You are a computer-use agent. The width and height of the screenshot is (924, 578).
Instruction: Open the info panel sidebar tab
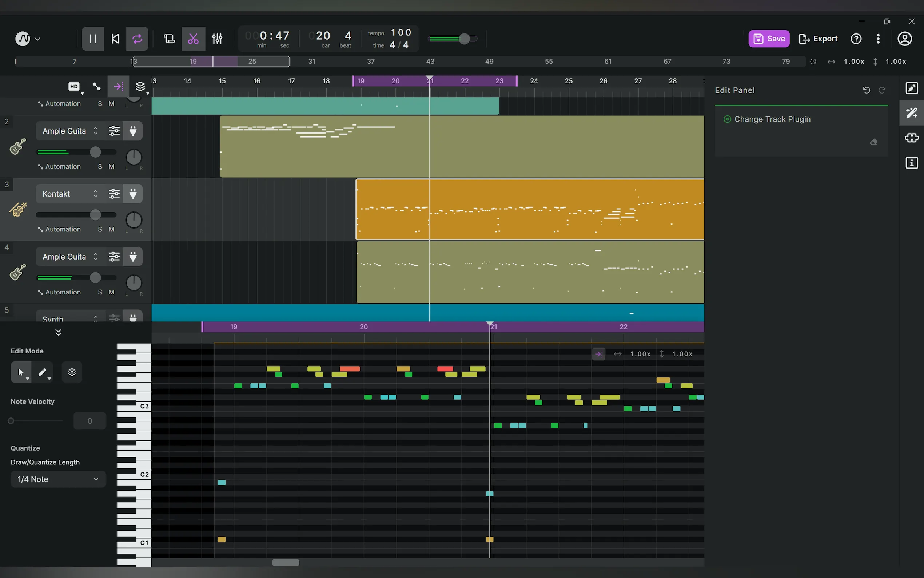click(911, 163)
